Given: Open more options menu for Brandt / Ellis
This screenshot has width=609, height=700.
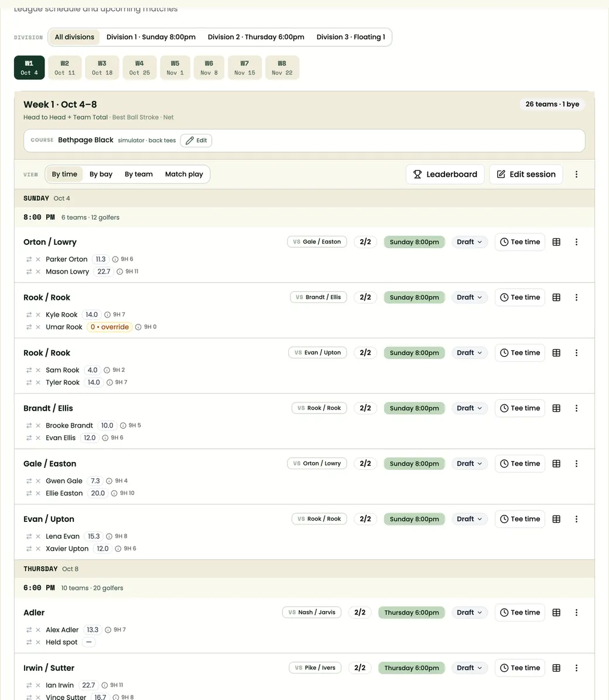Looking at the screenshot, I should (x=576, y=408).
